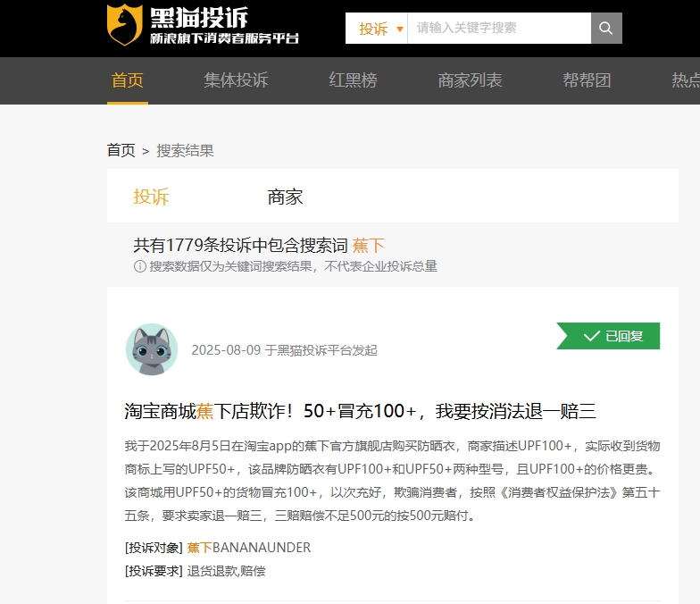Click the gray cat user avatar
Image resolution: width=700 pixels, height=604 pixels.
(152, 349)
